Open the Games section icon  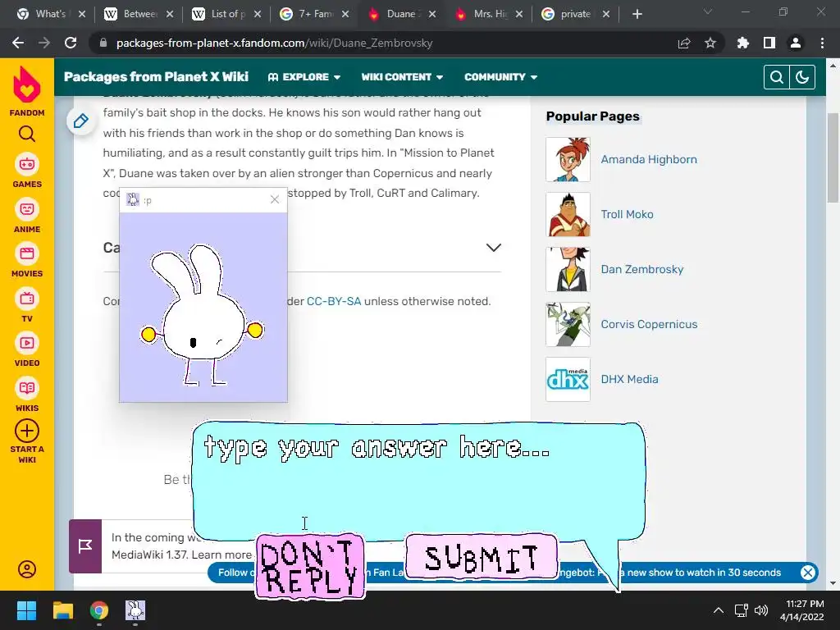(27, 164)
